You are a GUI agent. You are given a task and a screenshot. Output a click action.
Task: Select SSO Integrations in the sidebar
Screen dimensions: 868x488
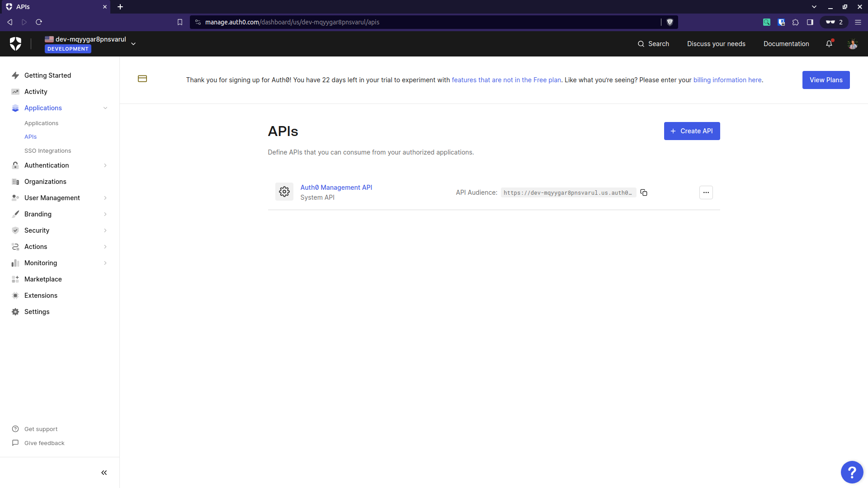(x=47, y=150)
